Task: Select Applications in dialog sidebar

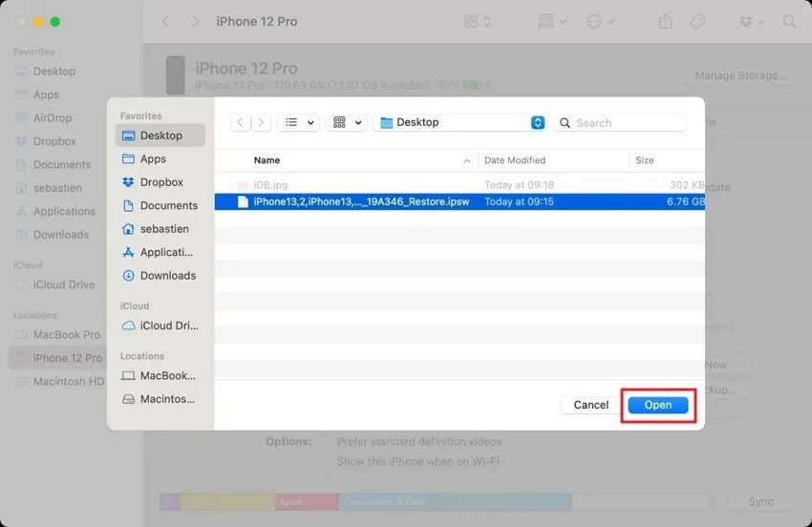Action: click(x=160, y=252)
